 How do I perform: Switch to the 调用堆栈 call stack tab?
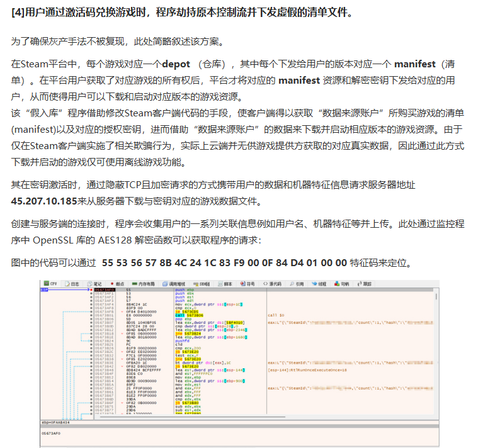174,284
